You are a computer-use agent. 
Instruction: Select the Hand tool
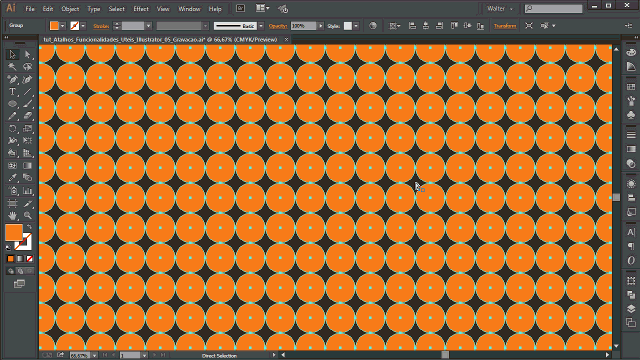coord(13,215)
